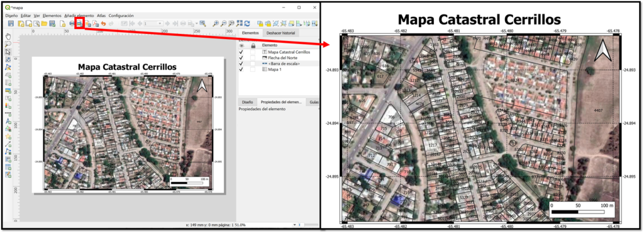Select the Move item content tool

pyautogui.click(x=8, y=59)
